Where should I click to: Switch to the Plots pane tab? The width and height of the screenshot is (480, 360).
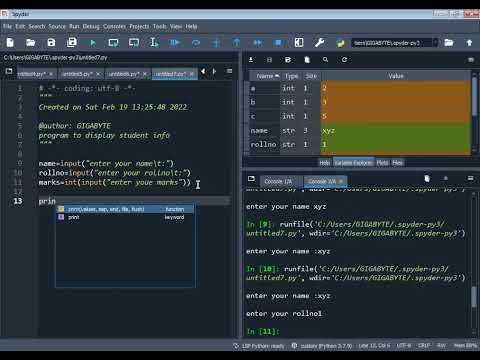(382, 163)
